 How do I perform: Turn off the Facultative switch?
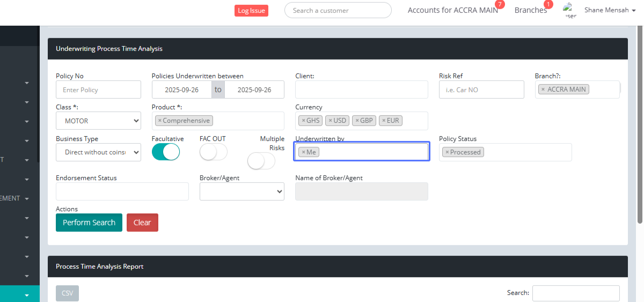coord(165,152)
